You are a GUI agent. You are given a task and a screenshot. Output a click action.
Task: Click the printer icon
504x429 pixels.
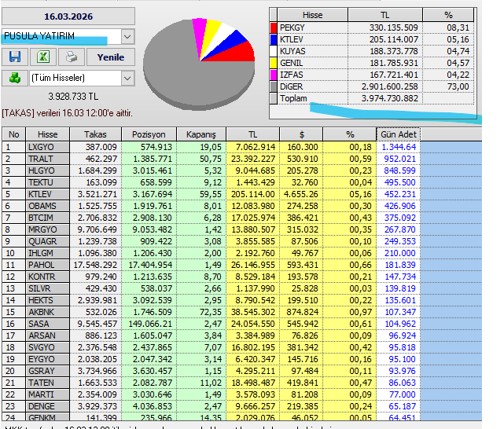tap(72, 57)
